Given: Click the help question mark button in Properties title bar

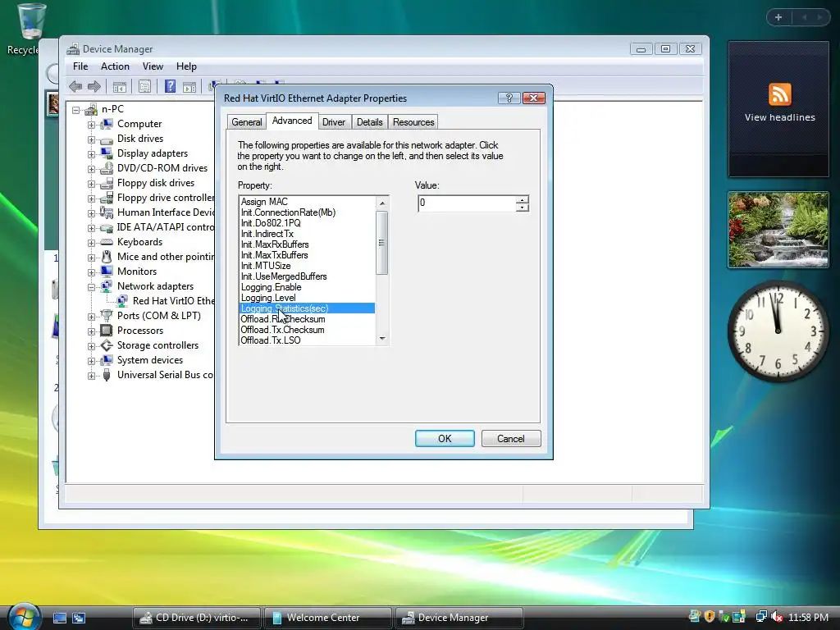Looking at the screenshot, I should 509,98.
